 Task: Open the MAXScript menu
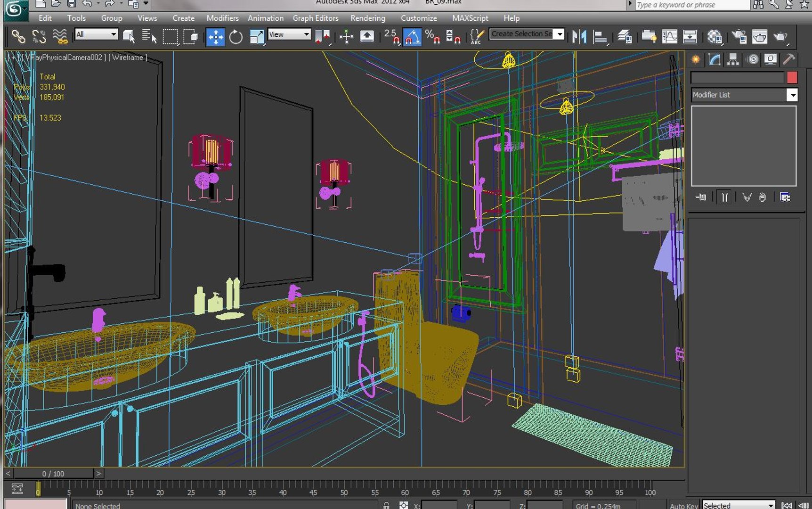470,18
